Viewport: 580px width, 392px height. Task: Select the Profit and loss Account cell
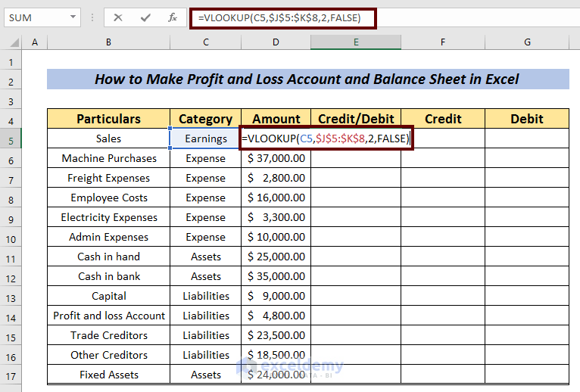click(109, 315)
